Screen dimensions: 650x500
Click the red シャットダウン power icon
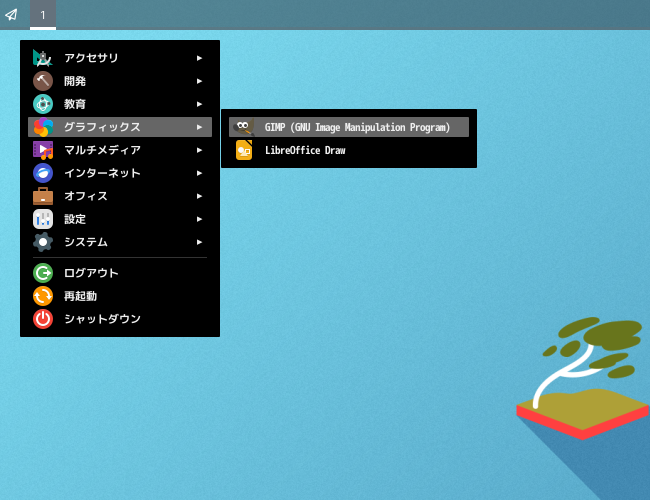43,319
